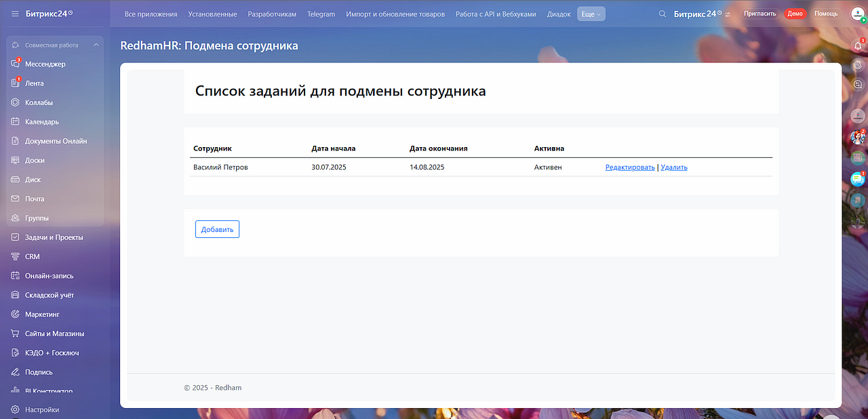
Task: Open the notifications bell icon
Action: (x=858, y=45)
